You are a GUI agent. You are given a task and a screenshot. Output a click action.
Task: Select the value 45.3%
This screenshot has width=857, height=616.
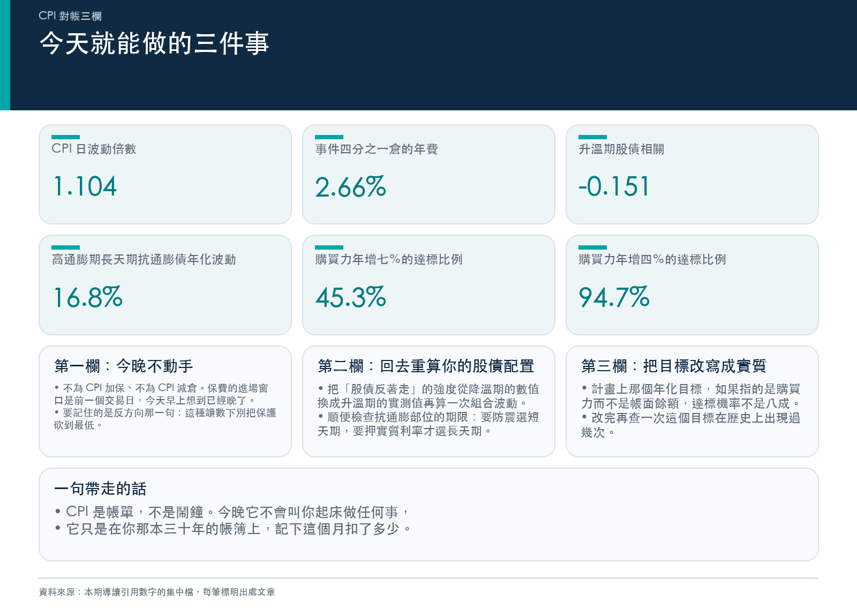(x=350, y=297)
